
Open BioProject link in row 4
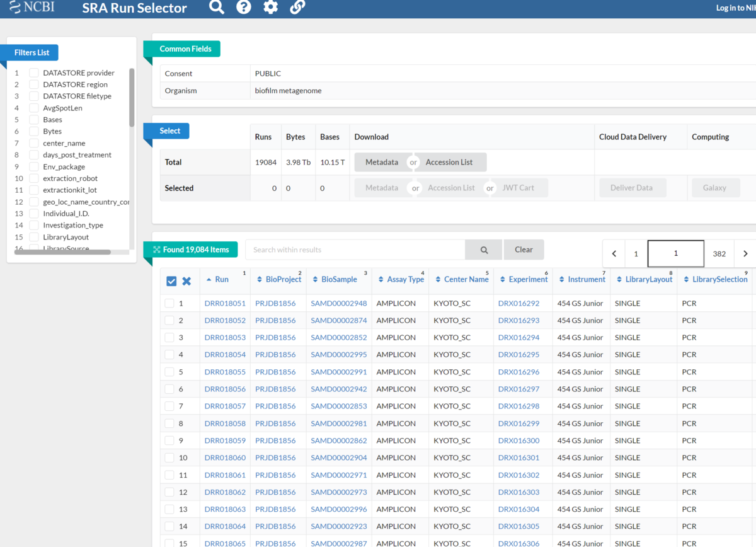click(275, 355)
